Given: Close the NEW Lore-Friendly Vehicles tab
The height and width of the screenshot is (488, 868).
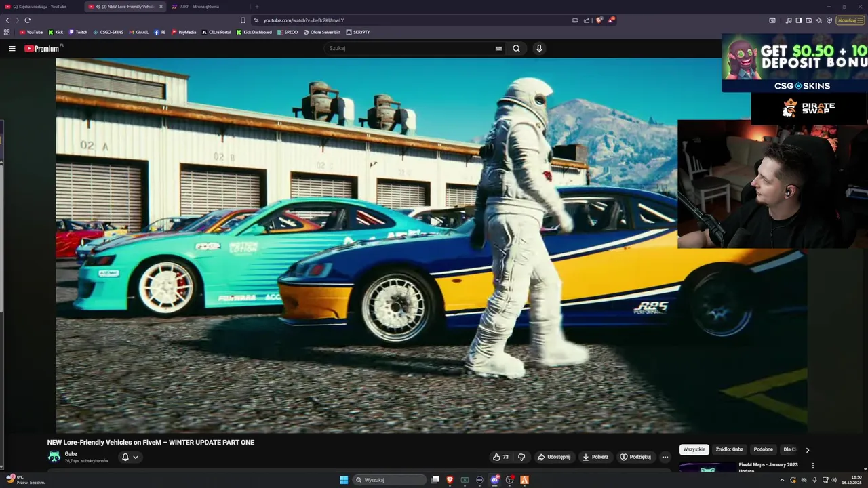Looking at the screenshot, I should pos(161,7).
